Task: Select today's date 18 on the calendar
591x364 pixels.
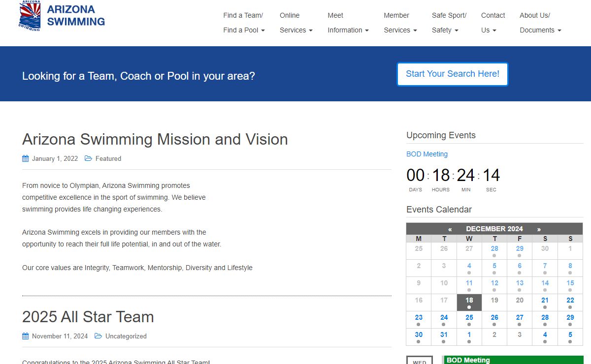Action: pos(469,303)
